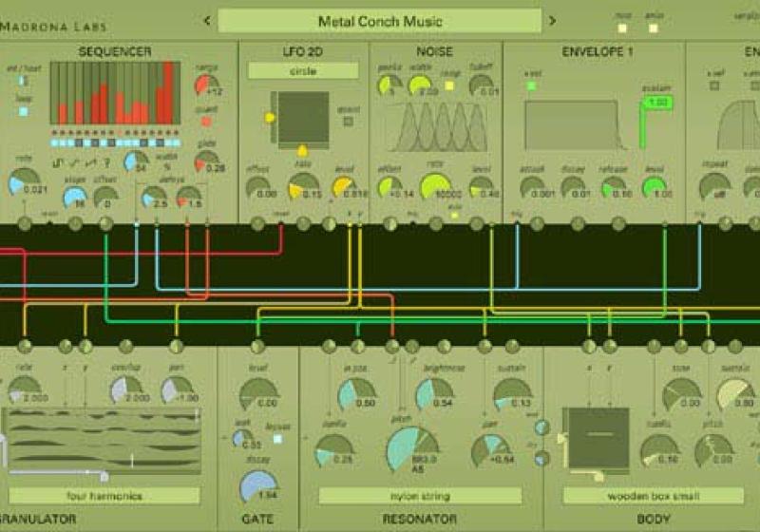Open the Metal Conch Music preset menu
Viewport: 760px width, 532px height.
tap(379, 21)
